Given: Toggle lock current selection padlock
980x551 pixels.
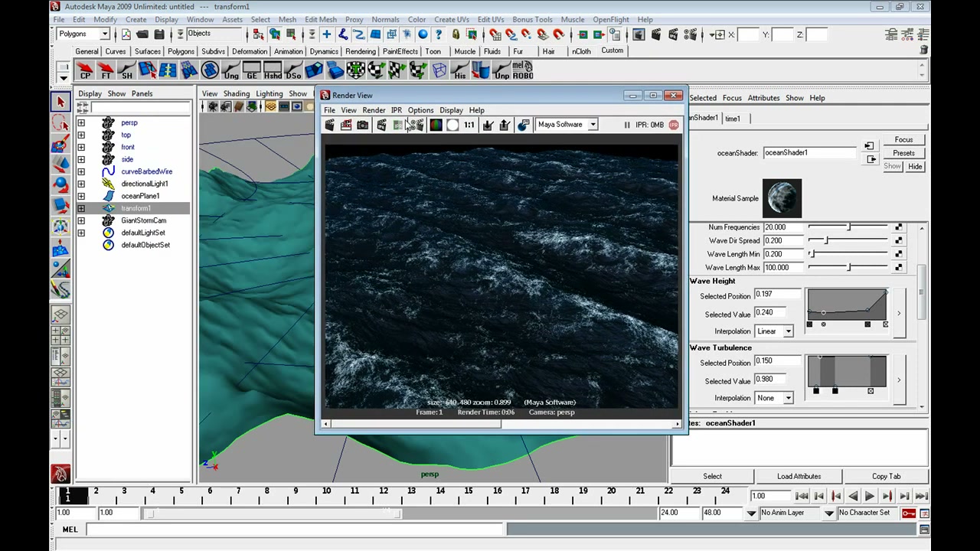Looking at the screenshot, I should (456, 34).
